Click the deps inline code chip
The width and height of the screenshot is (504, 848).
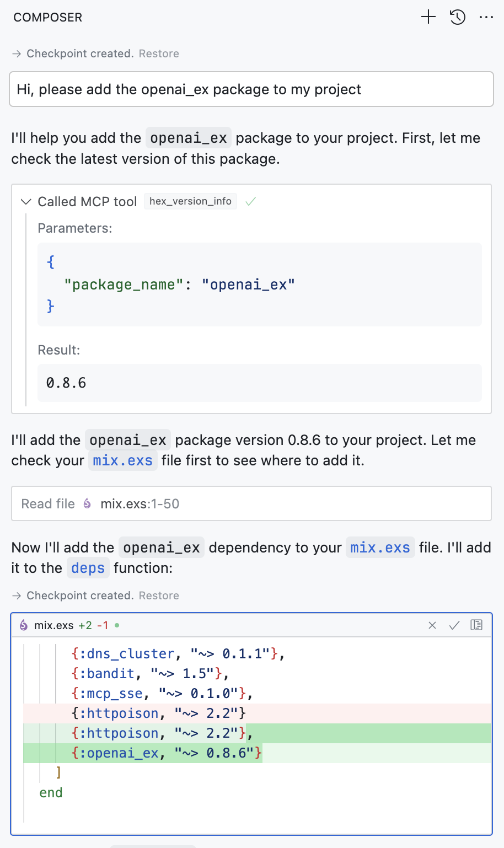pos(88,567)
